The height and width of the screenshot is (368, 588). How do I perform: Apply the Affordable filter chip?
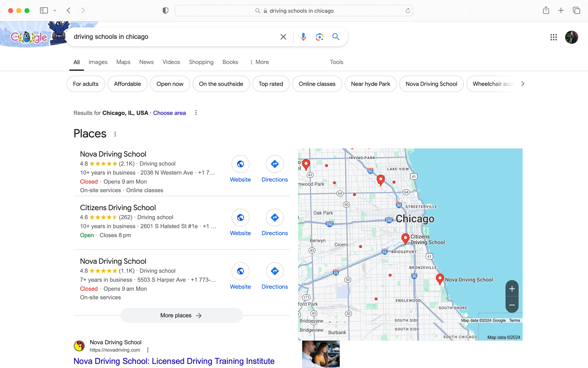click(x=127, y=84)
